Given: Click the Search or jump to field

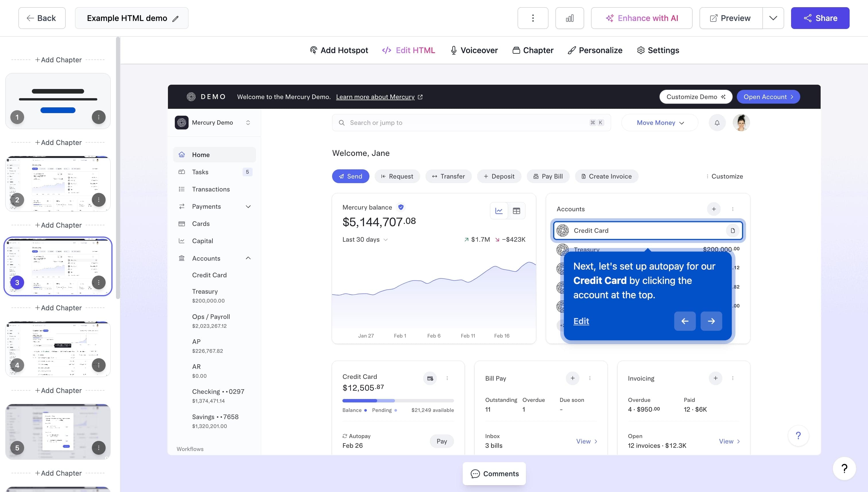Looking at the screenshot, I should tap(471, 123).
